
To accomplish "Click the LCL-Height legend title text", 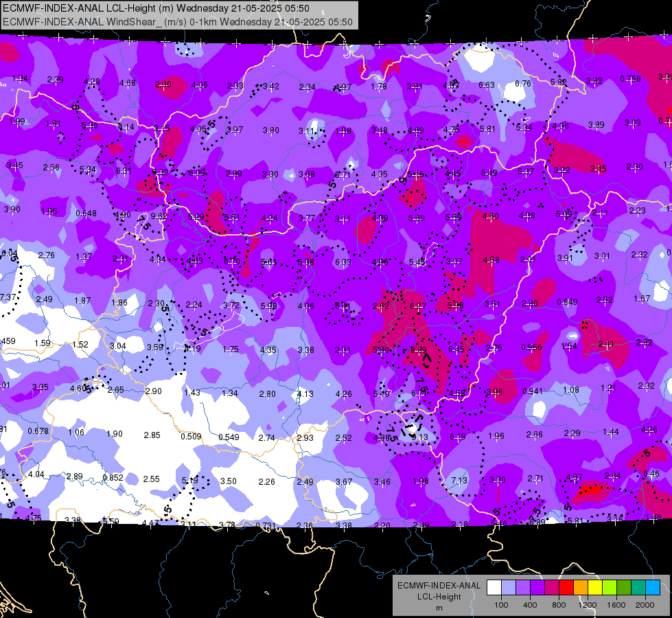I will (x=439, y=597).
